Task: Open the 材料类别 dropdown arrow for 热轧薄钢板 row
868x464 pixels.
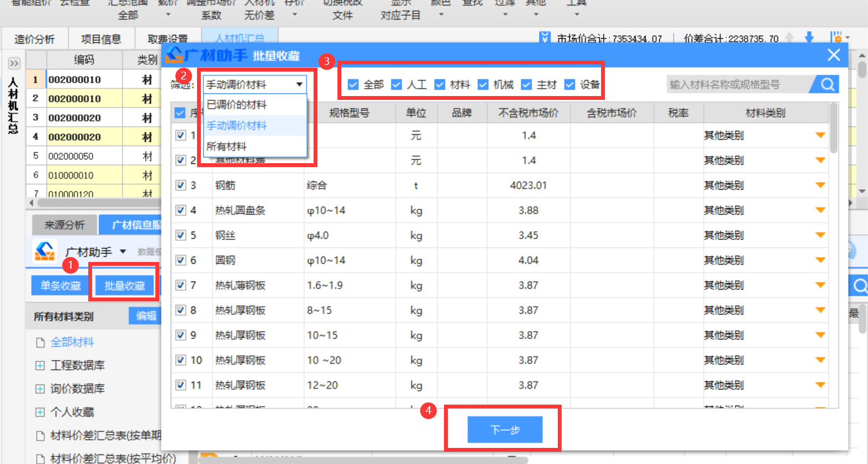Action: click(820, 285)
